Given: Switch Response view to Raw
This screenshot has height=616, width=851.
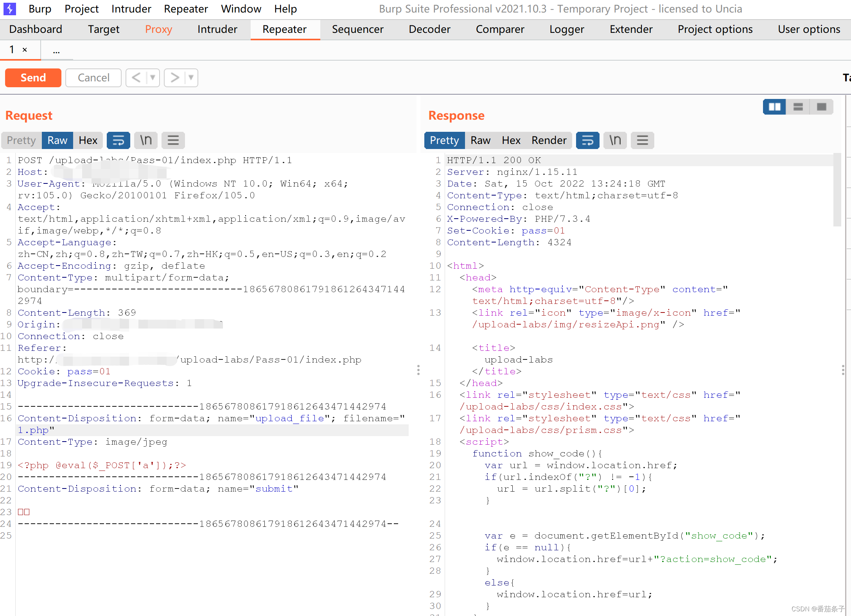Looking at the screenshot, I should (x=480, y=140).
